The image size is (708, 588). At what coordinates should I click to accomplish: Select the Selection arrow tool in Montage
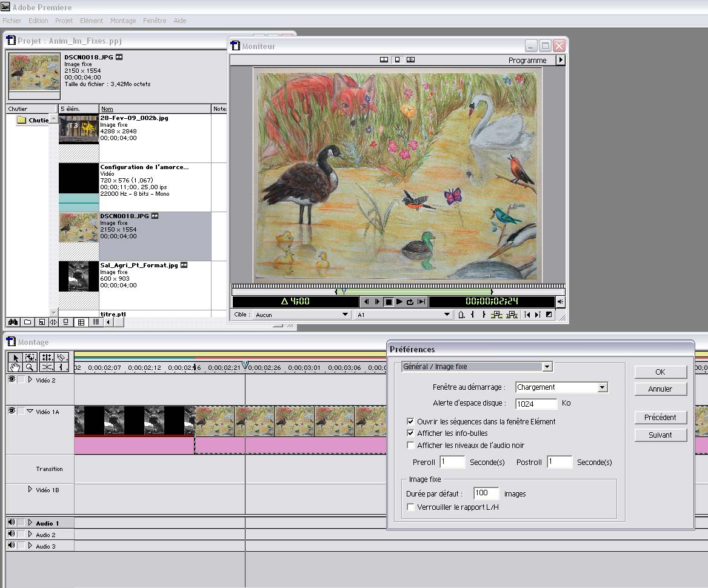[15, 358]
